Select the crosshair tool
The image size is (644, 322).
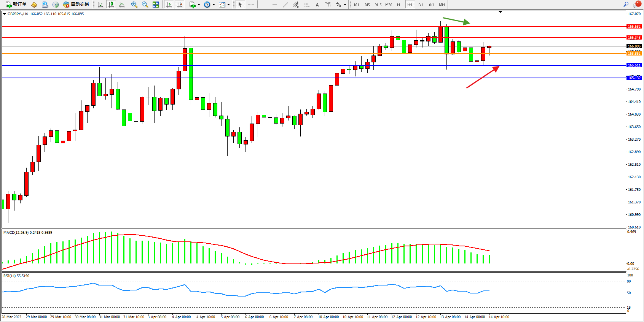(x=251, y=5)
